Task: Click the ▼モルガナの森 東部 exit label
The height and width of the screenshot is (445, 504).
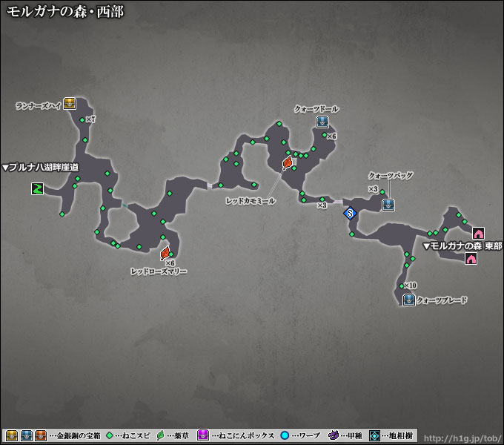Action: pos(462,246)
